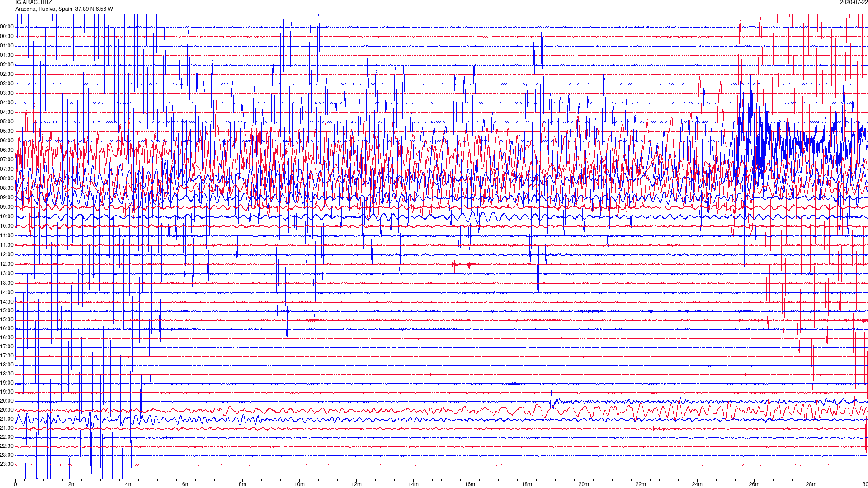Select the 18:30 time row label
Screen dimensions: 868x488
click(7, 374)
